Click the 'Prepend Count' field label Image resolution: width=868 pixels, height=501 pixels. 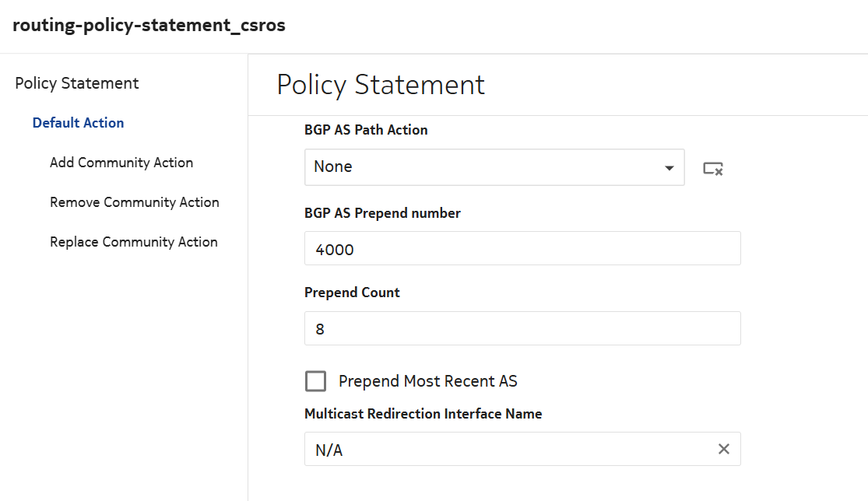352,293
